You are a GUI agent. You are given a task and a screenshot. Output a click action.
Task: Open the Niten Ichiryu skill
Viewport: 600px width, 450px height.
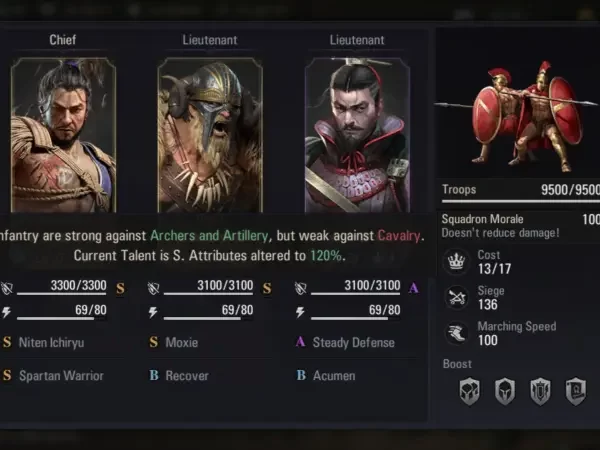point(51,342)
